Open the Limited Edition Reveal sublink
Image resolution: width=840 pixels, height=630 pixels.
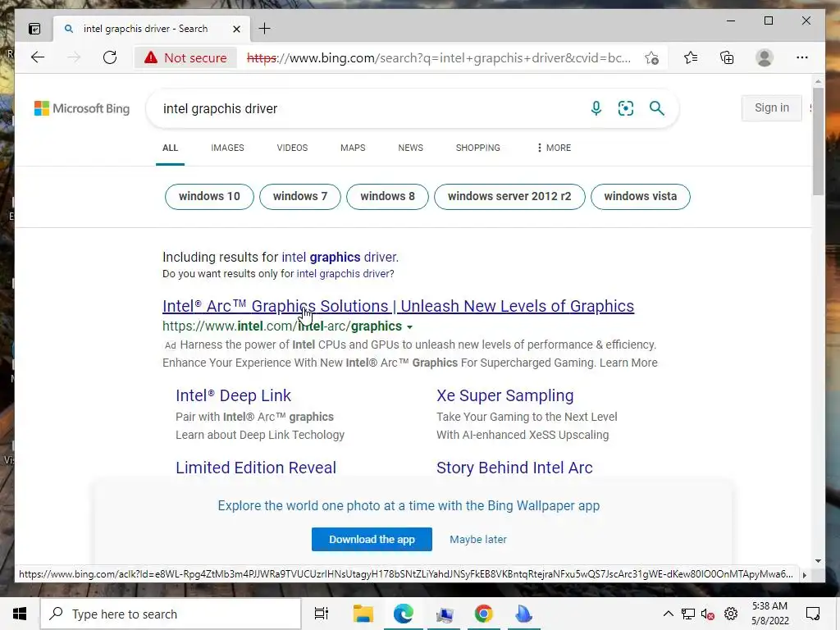pyautogui.click(x=256, y=468)
